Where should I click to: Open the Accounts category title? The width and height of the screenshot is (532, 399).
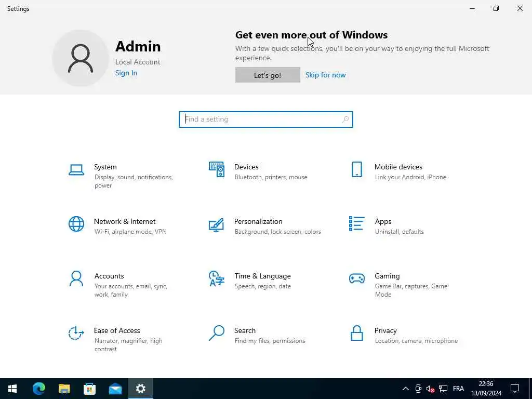[x=109, y=276]
